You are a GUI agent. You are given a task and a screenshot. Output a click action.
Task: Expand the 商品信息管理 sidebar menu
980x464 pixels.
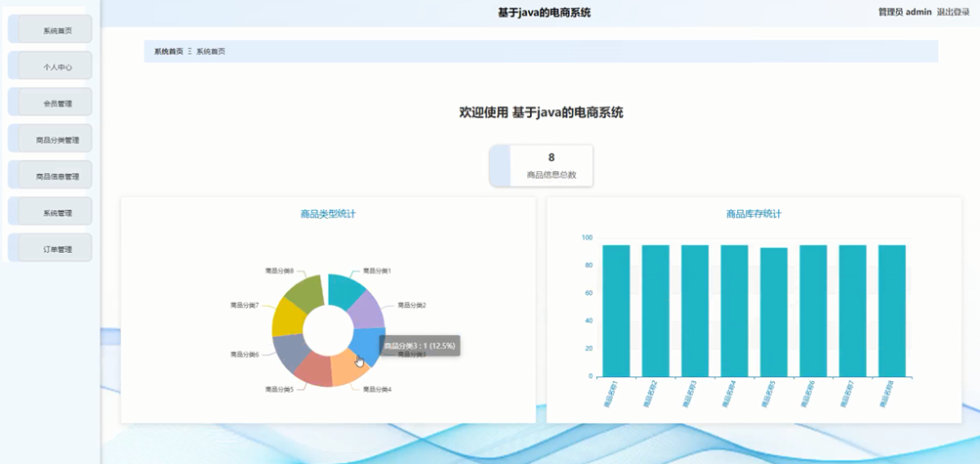coord(57,177)
